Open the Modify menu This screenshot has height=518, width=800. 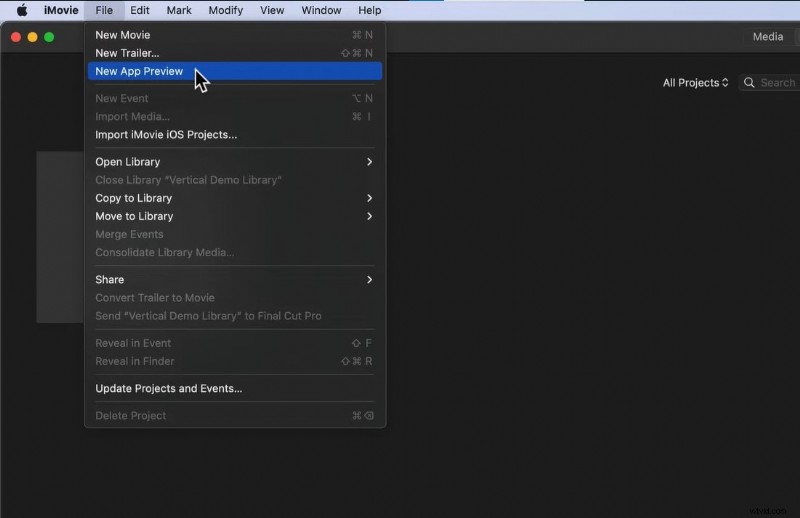click(x=225, y=10)
